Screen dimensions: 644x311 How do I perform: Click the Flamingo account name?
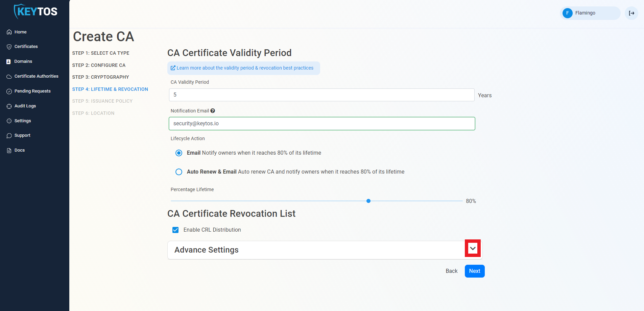(585, 13)
